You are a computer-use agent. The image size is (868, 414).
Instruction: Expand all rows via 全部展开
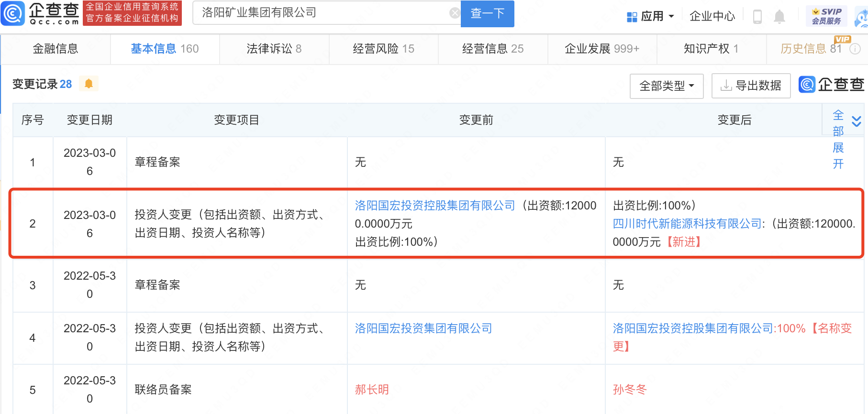[x=838, y=140]
